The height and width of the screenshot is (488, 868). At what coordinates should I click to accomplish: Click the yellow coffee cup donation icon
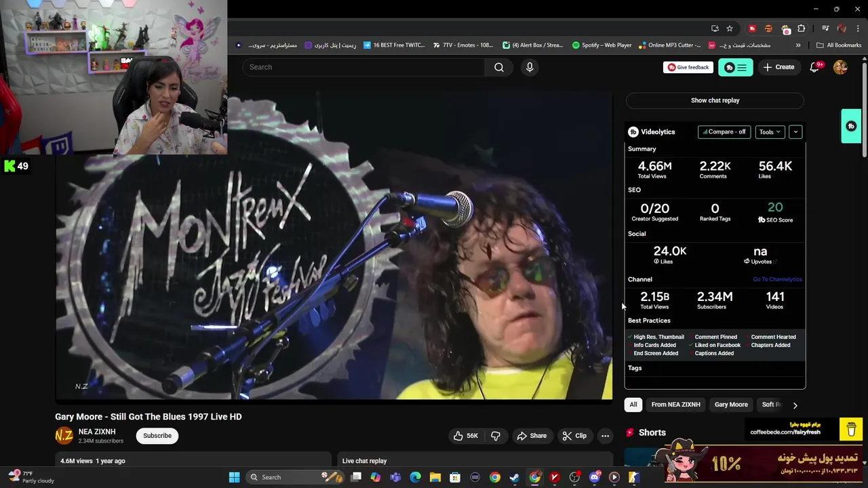pyautogui.click(x=851, y=429)
